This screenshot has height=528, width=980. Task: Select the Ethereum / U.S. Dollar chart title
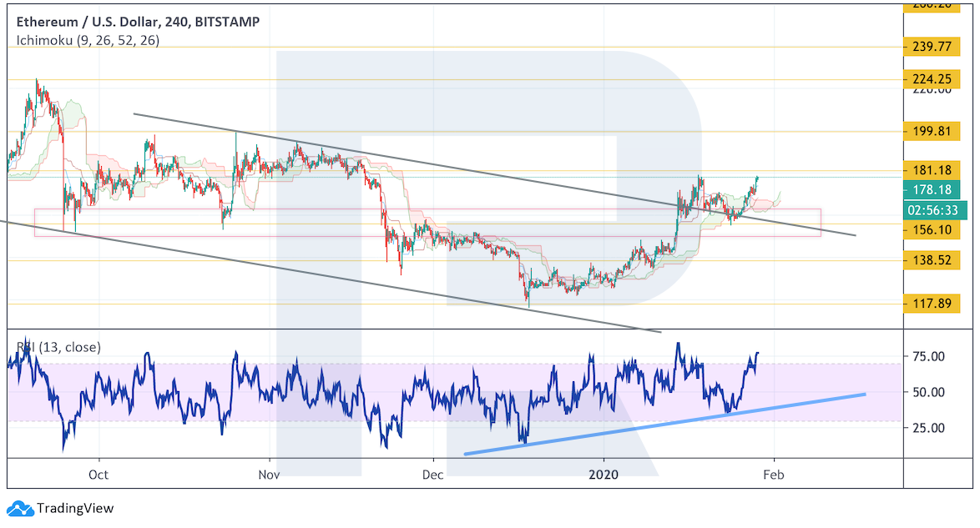click(x=134, y=22)
